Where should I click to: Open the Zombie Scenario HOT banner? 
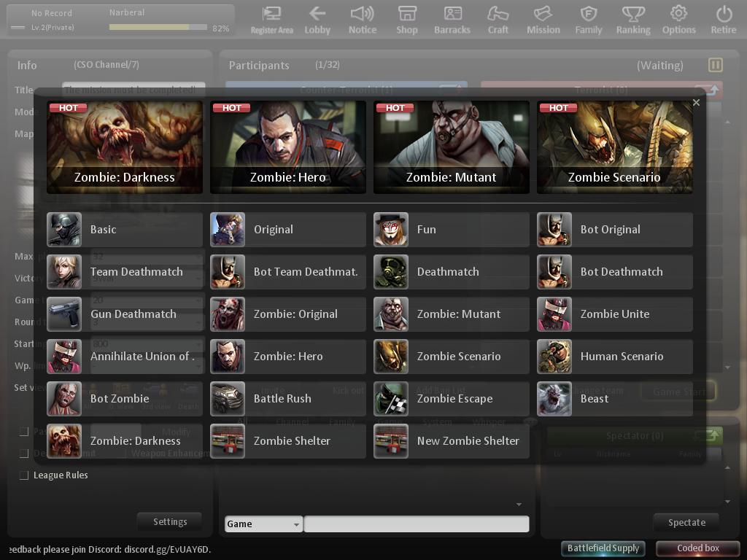click(615, 147)
